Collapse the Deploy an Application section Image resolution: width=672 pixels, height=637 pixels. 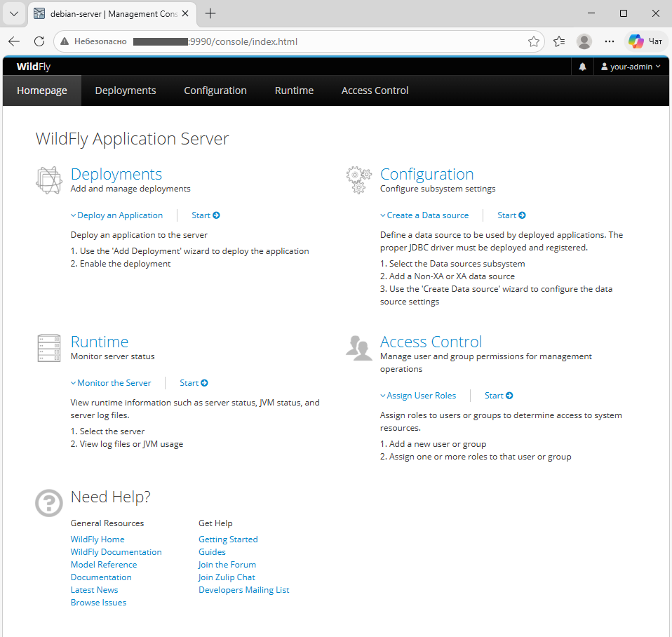tap(73, 215)
